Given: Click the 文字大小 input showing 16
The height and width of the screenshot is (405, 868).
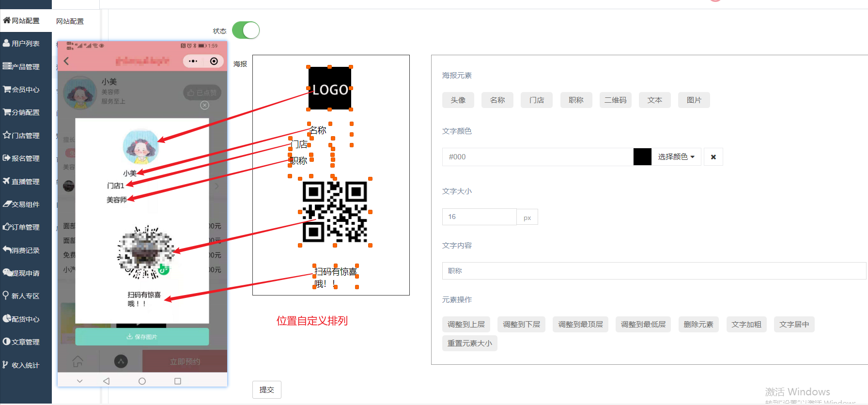Looking at the screenshot, I should (479, 217).
